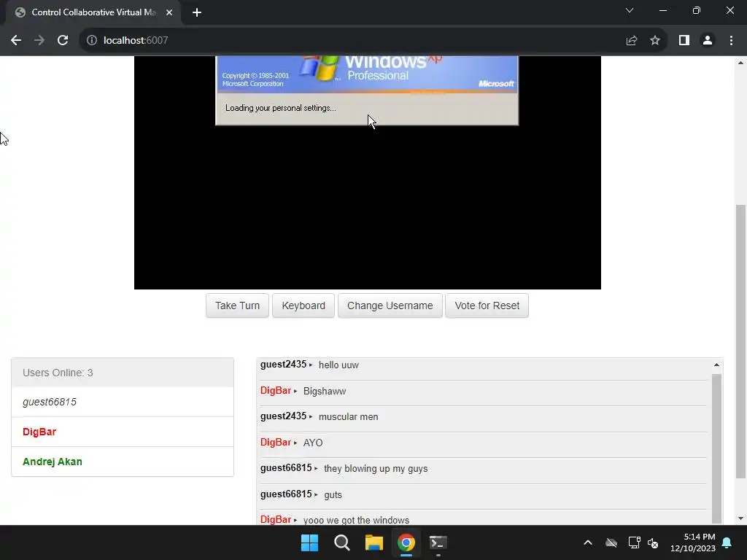
Task: Click inside the Windows XP VM display
Action: pos(368,172)
